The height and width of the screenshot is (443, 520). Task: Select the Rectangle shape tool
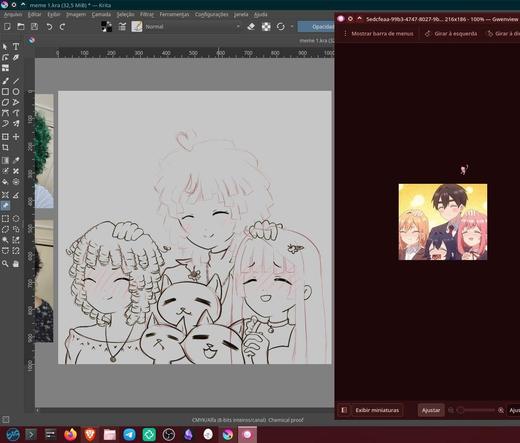tap(5, 91)
